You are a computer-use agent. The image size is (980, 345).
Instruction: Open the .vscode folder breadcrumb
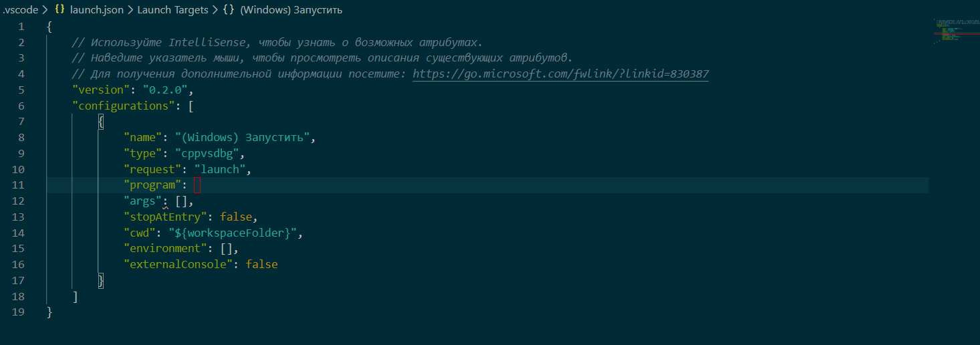(19, 11)
